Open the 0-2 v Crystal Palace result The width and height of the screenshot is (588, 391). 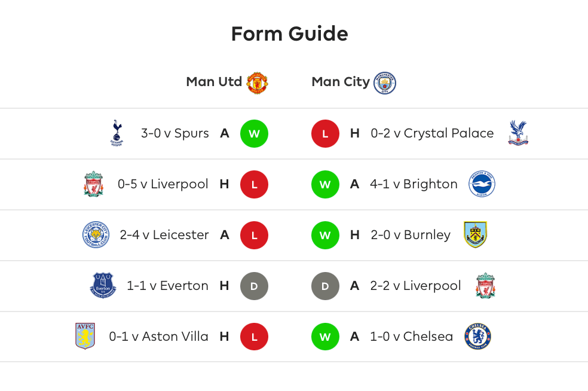pyautogui.click(x=432, y=133)
